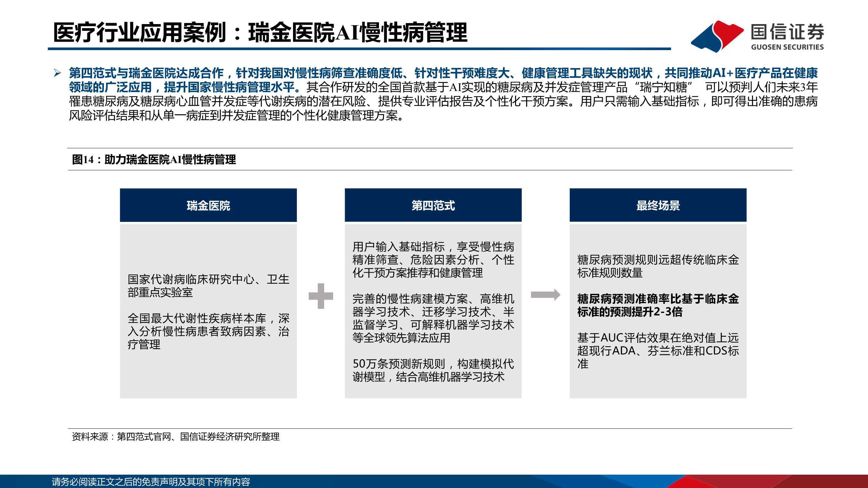
Task: Select bold blue text 第四范式与瑞金医院达成合作
Action: [x=147, y=73]
